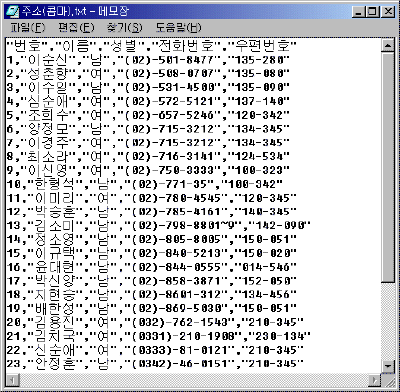Screen dimensions: 400x392
Task: Click the name "양정모" in row 6
Action: click(48, 129)
